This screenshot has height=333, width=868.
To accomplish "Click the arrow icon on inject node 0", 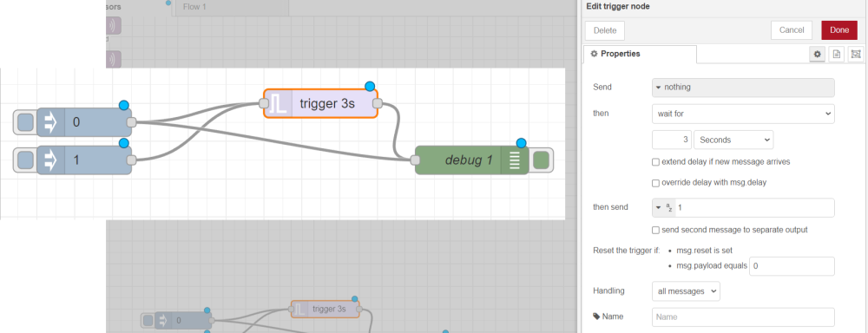I will (50, 122).
